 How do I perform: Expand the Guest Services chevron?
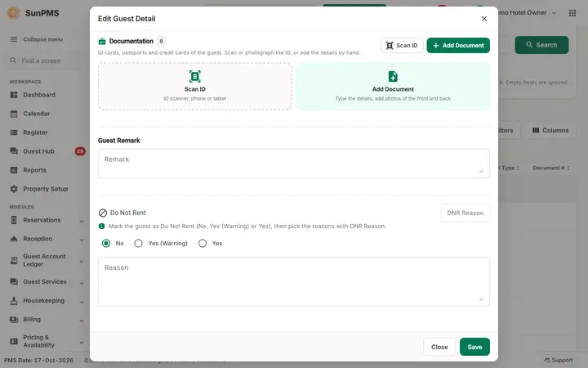[x=82, y=282]
